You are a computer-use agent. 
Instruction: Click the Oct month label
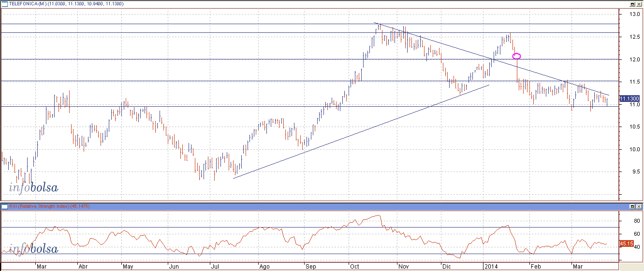click(x=355, y=266)
